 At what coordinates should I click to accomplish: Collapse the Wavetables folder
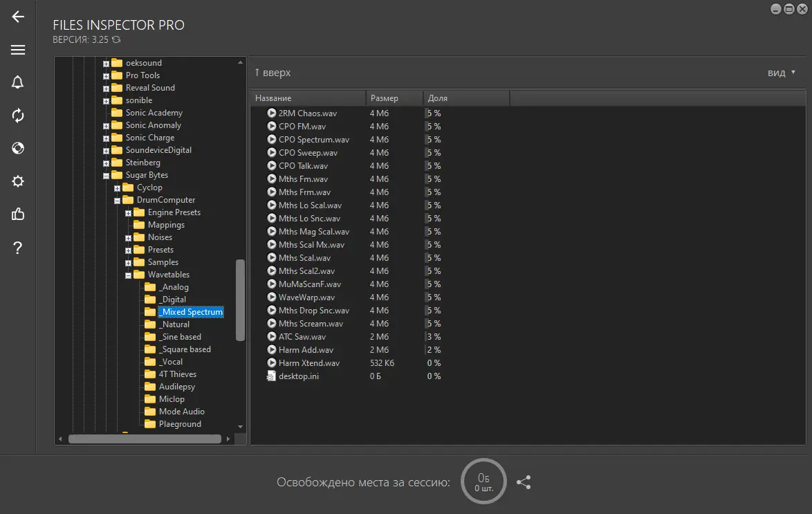pyautogui.click(x=128, y=275)
